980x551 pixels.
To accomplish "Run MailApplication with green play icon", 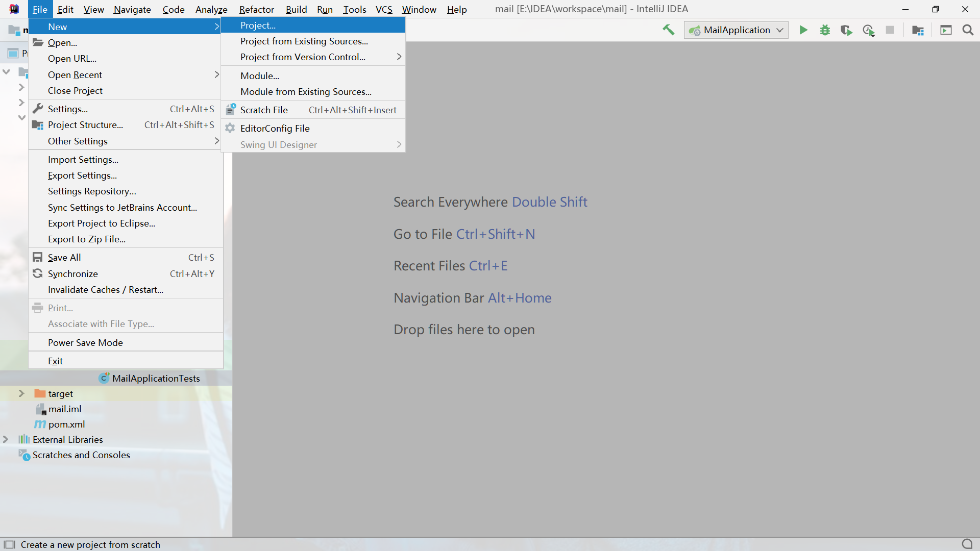I will click(x=803, y=30).
